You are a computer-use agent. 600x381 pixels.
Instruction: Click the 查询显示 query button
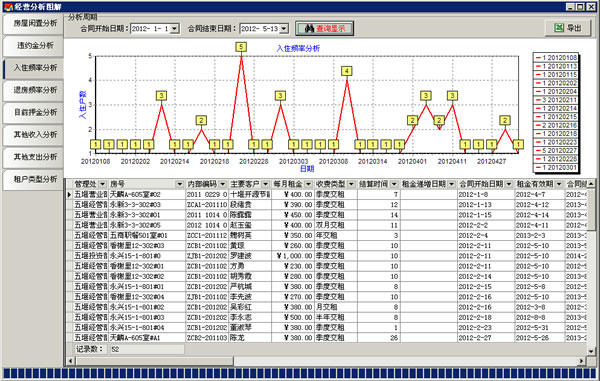click(x=324, y=28)
